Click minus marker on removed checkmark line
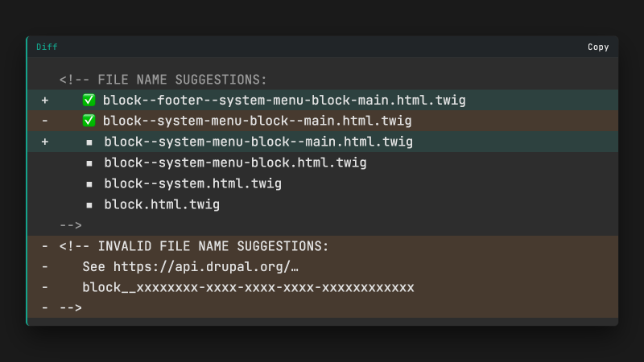Image resolution: width=644 pixels, height=362 pixels. pos(45,121)
